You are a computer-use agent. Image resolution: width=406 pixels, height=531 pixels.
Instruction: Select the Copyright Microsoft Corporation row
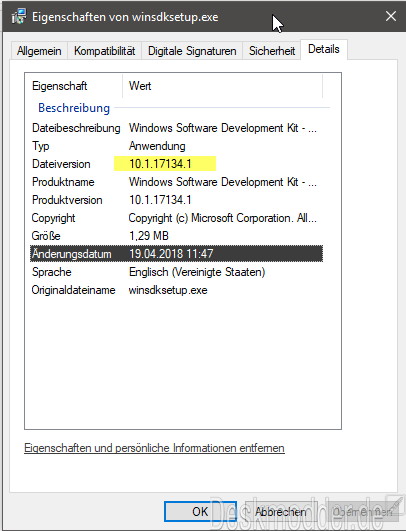(x=176, y=218)
